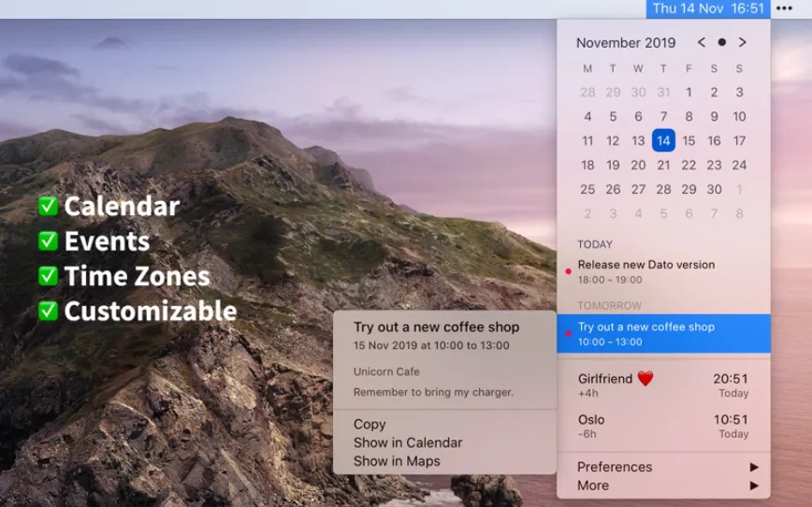Click the green checkmark beside Calendar
Image resolution: width=812 pixels, height=507 pixels.
(48, 206)
